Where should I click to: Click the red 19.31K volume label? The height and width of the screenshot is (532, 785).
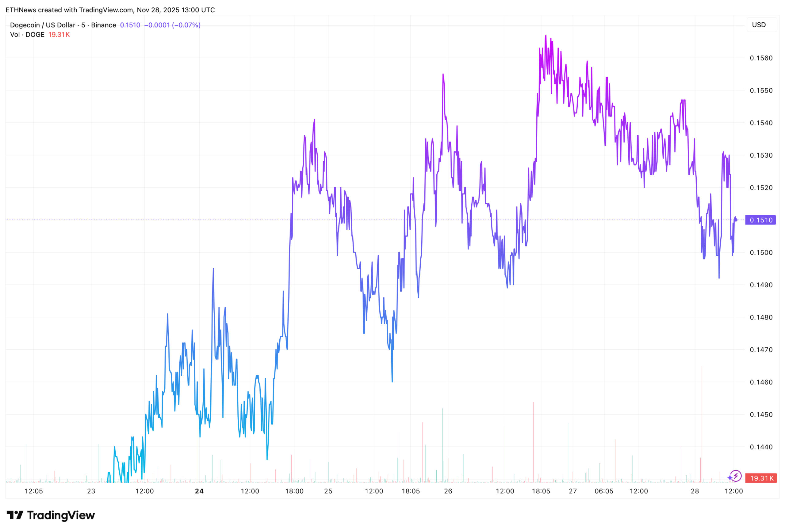click(761, 478)
